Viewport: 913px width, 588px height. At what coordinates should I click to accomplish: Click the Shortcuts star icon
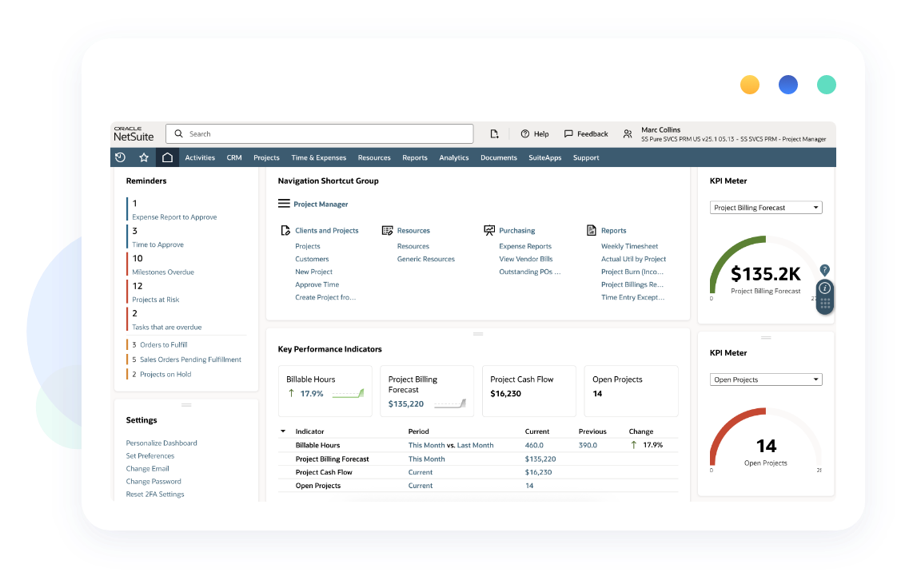click(x=144, y=157)
